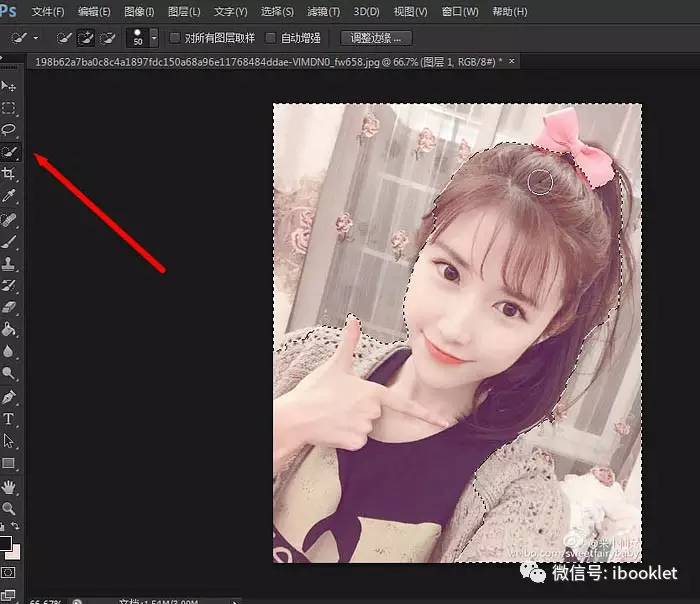Screen dimensions: 700x604
Task: Click the 调整边缘 button
Action: 376,38
